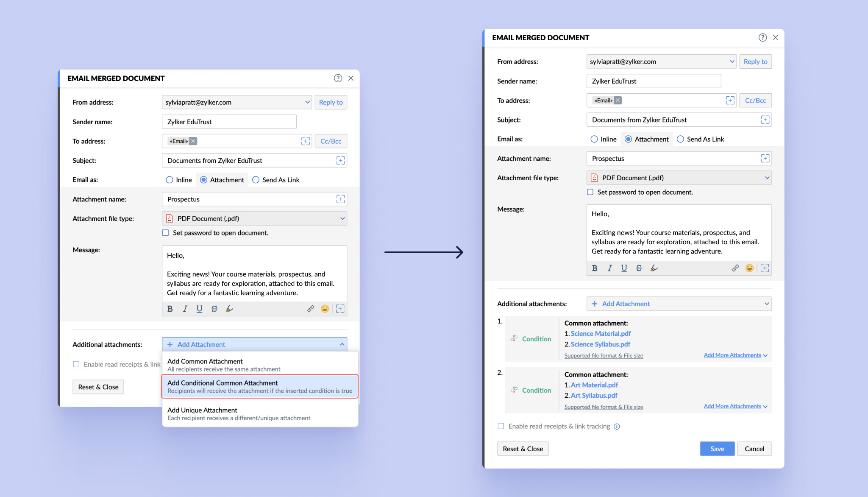Check Set password to open document in right dialog
The height and width of the screenshot is (497, 868).
click(590, 192)
